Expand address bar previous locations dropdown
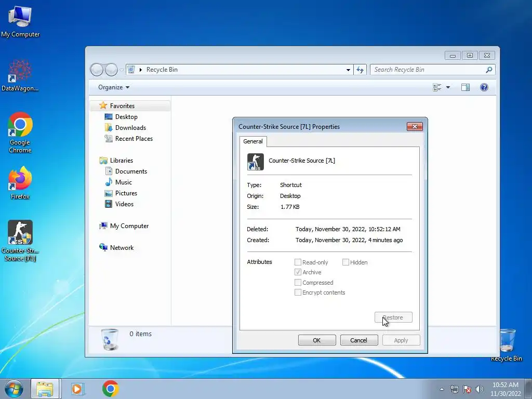The width and height of the screenshot is (532, 399). (348, 70)
